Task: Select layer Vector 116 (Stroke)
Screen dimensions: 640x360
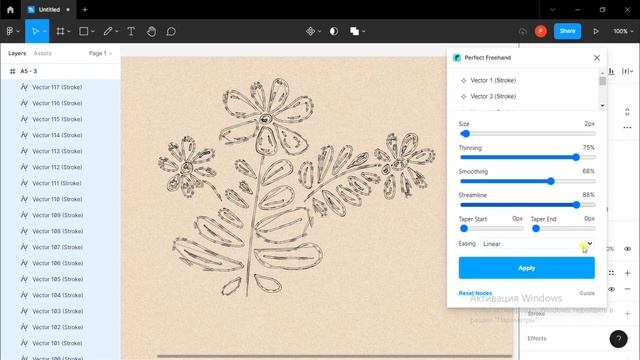Action: pos(60,103)
